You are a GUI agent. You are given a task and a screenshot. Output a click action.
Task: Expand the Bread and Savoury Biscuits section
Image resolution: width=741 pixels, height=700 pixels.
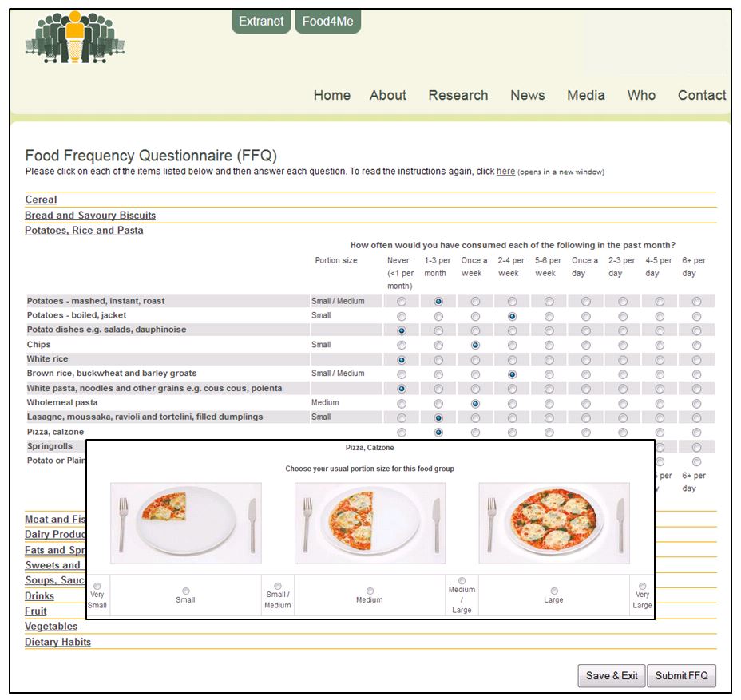point(90,216)
